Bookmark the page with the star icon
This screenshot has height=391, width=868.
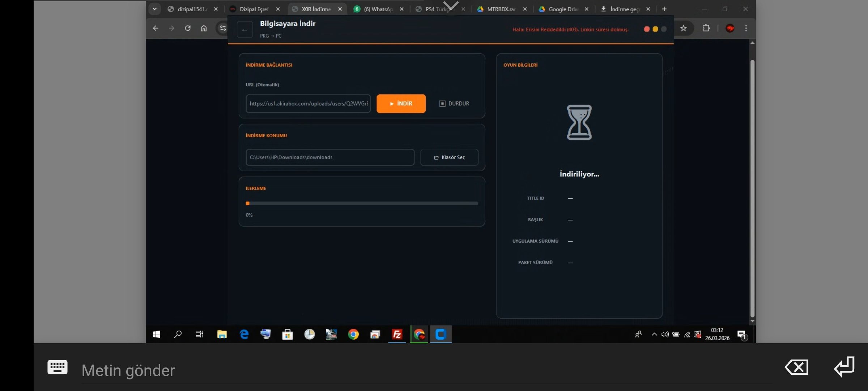(x=683, y=28)
